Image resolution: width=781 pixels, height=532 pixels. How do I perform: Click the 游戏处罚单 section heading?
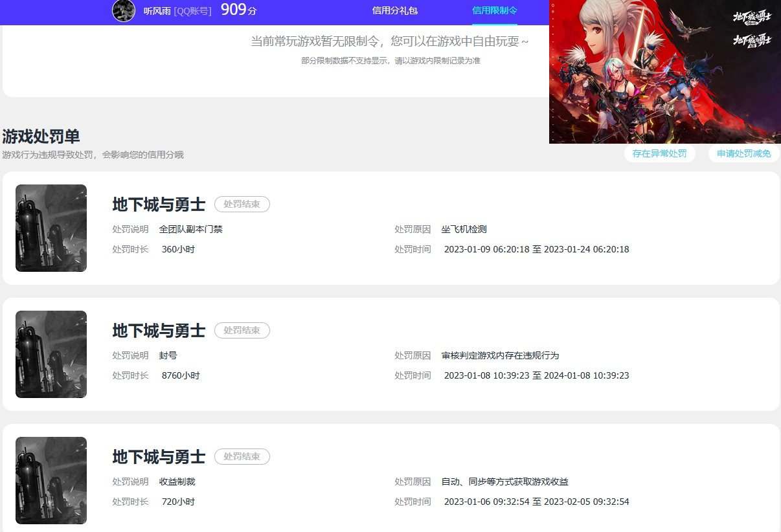(41, 137)
